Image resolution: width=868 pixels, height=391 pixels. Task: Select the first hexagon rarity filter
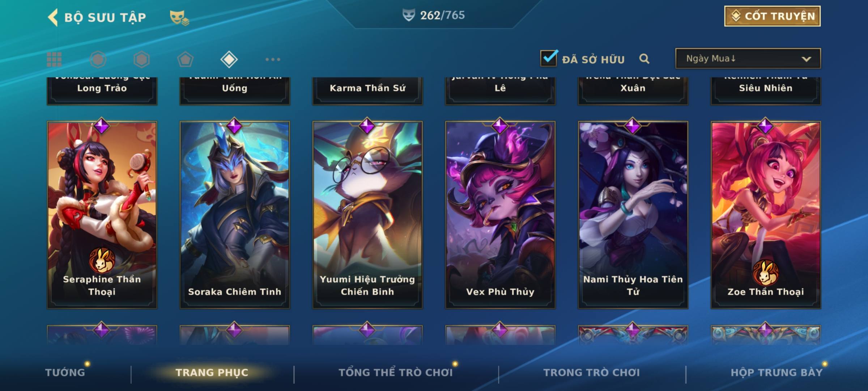98,59
